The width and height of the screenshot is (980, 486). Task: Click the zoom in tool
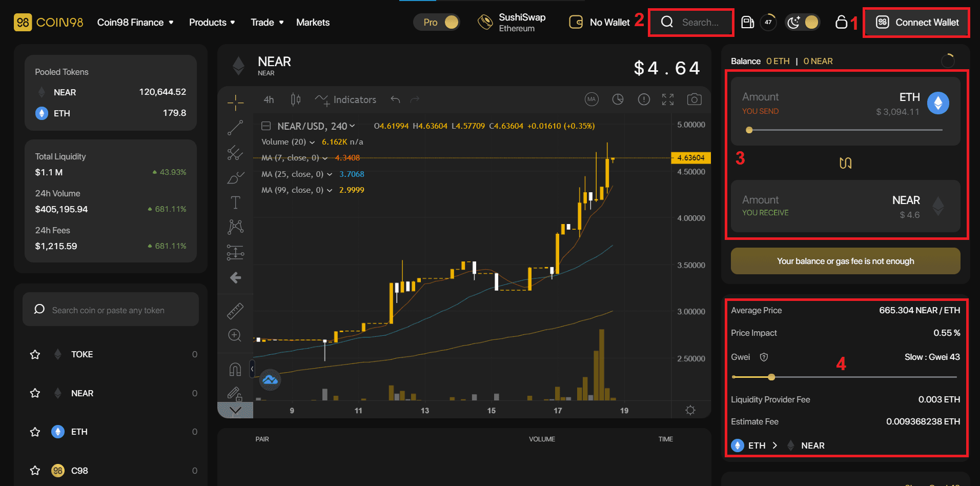coord(235,335)
